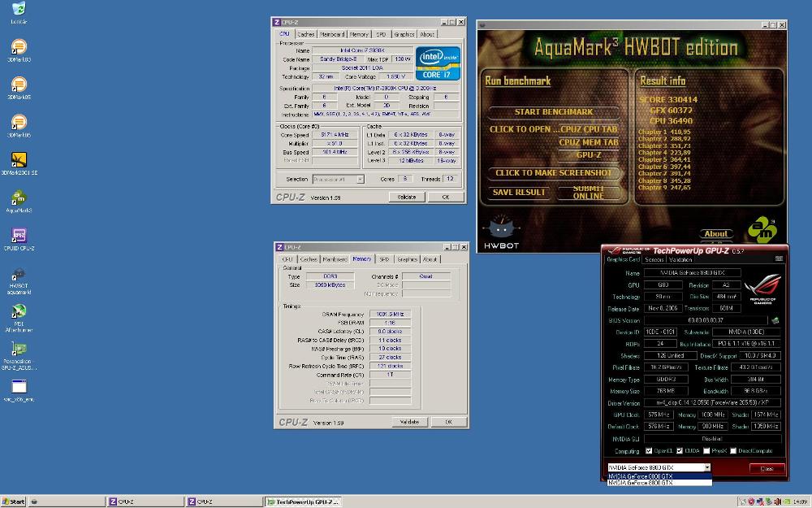Image resolution: width=812 pixels, height=508 pixels.
Task: Choose the last GeForce 8800 GTX list entry
Action: (x=659, y=483)
